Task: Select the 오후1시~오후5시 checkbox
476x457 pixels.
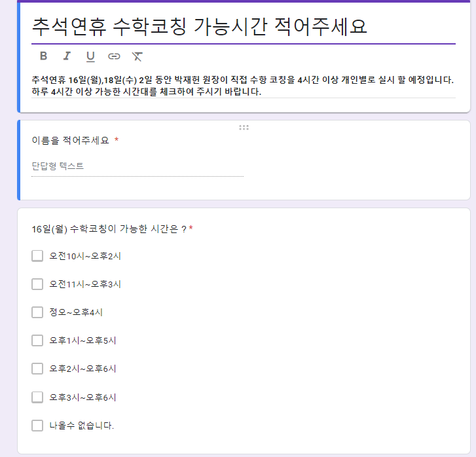Action: (37, 340)
